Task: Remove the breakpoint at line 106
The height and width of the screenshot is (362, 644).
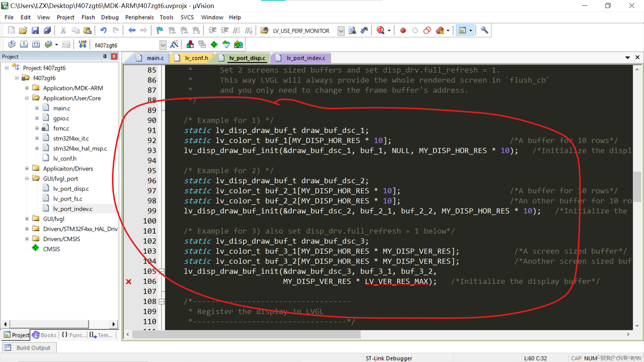Action: [x=128, y=282]
